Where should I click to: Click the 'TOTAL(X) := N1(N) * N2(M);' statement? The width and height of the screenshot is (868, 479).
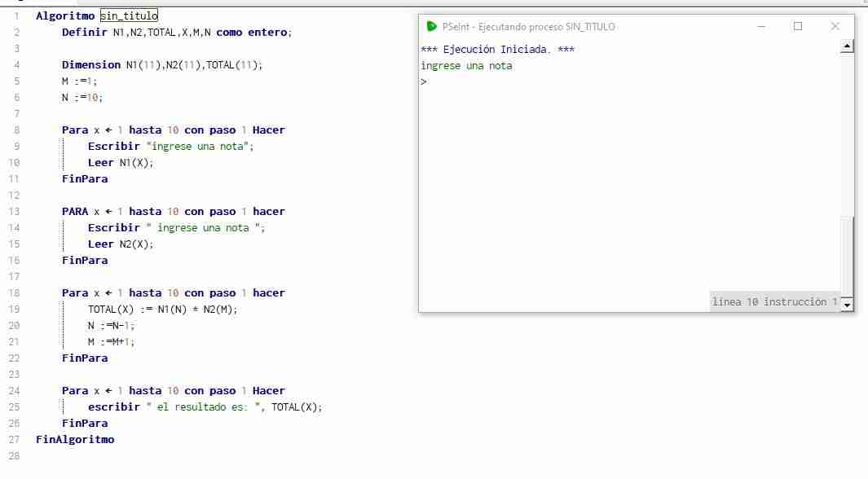[x=163, y=310]
